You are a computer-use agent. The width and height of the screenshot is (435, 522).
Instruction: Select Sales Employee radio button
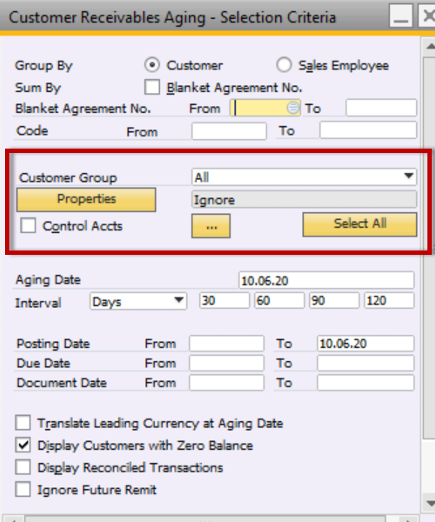[284, 65]
